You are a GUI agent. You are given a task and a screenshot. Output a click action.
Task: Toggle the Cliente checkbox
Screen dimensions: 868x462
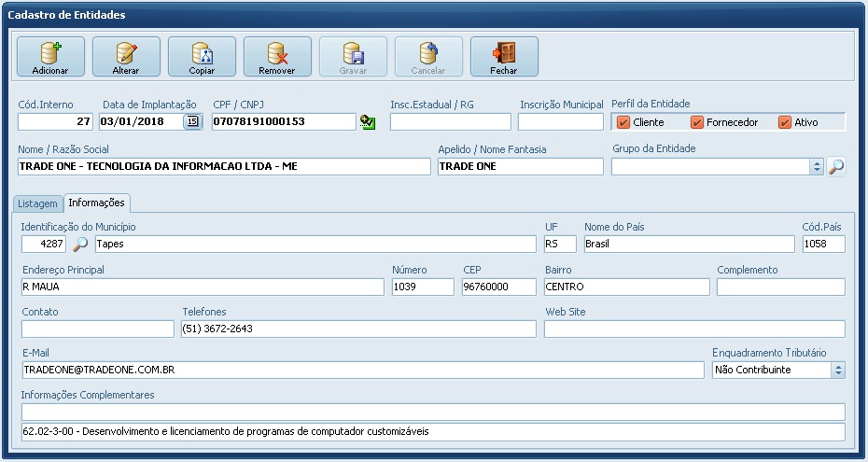pos(623,122)
